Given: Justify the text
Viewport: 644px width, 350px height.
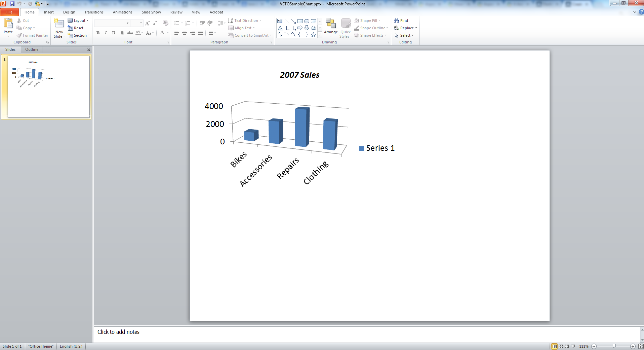Looking at the screenshot, I should pos(200,33).
